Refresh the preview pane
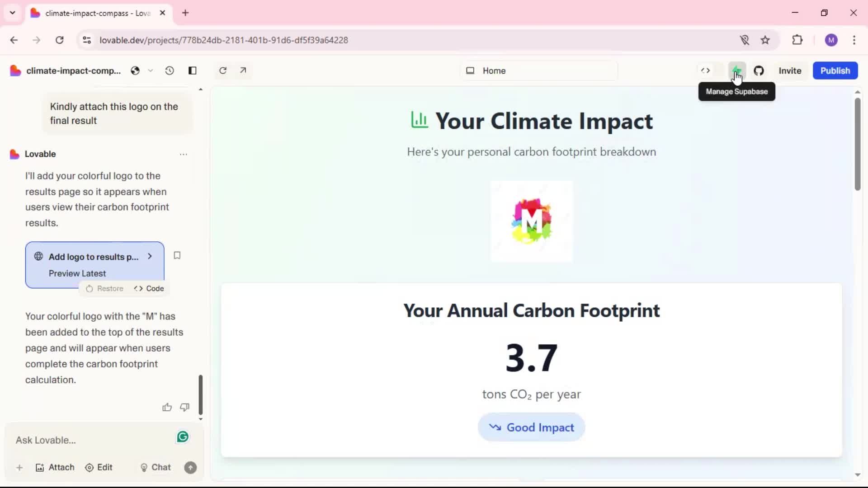The image size is (868, 488). (x=223, y=70)
